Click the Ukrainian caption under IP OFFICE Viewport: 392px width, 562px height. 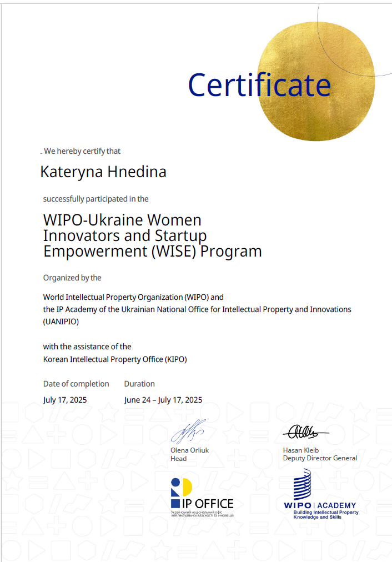click(x=203, y=514)
